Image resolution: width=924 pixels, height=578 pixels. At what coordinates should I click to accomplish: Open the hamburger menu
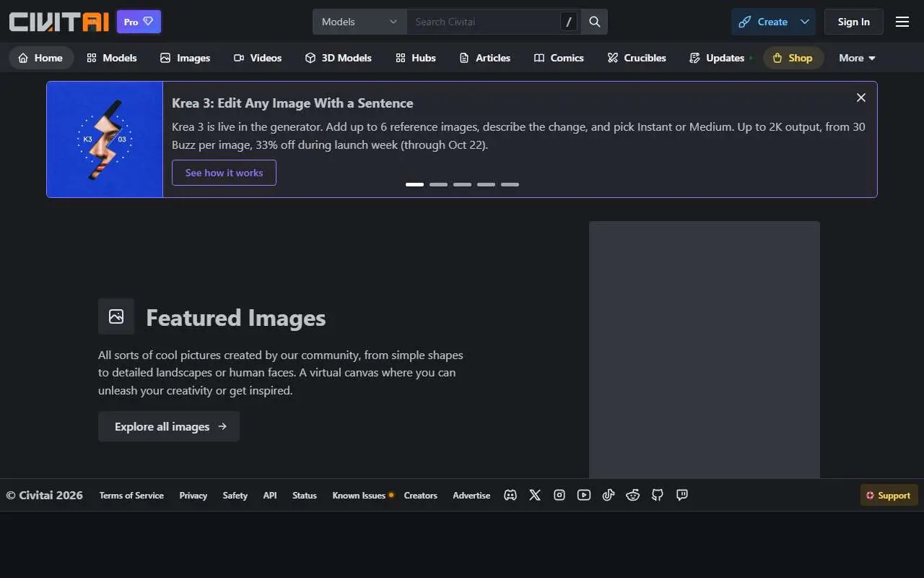[x=902, y=22]
